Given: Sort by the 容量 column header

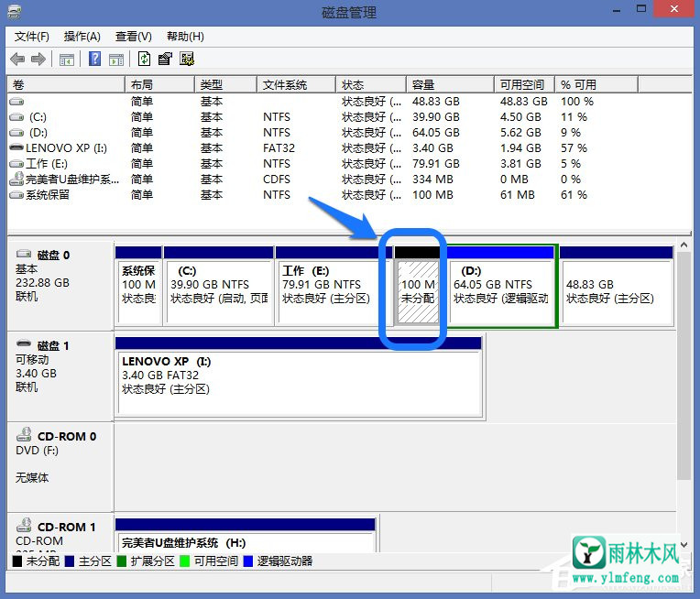Looking at the screenshot, I should pyautogui.click(x=451, y=85).
